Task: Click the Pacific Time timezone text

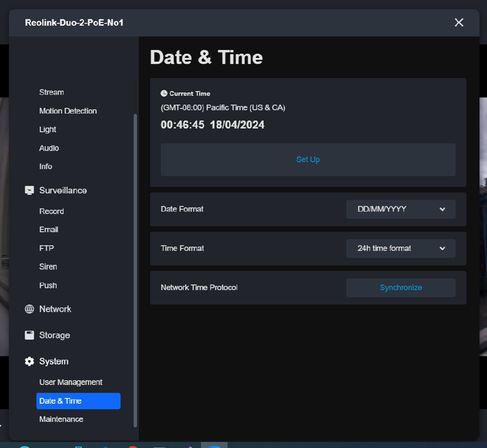Action: pos(223,108)
